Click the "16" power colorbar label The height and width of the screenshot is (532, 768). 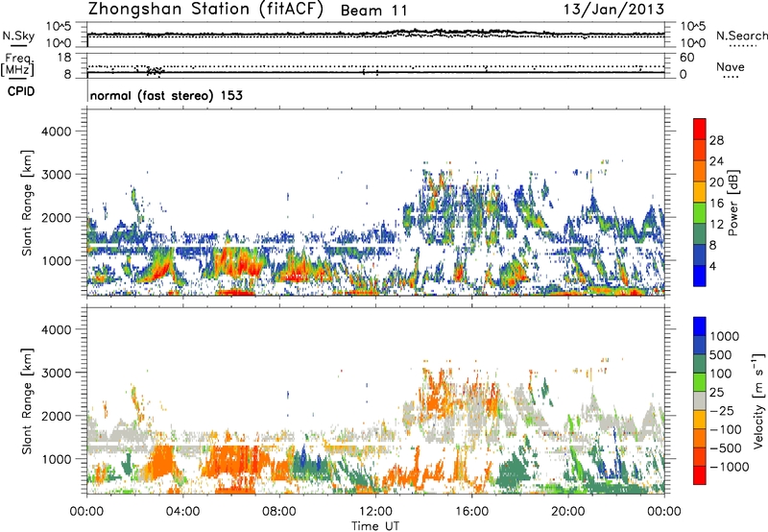[x=716, y=204]
